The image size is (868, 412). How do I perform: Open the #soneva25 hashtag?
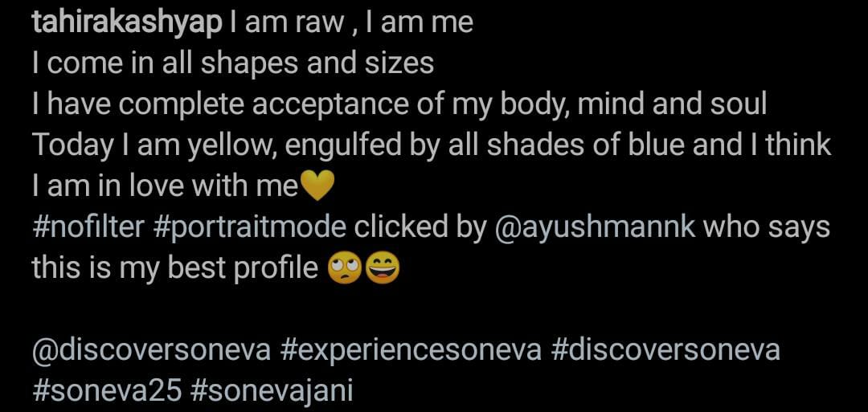pos(107,391)
